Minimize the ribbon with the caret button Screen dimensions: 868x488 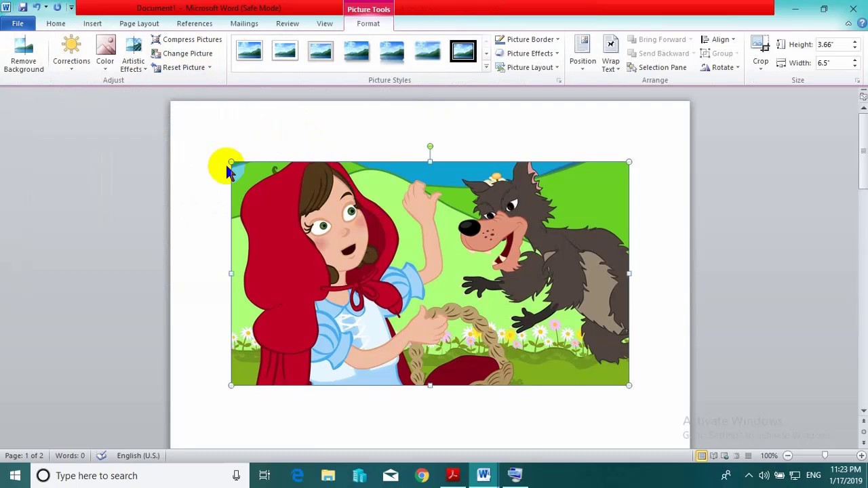(x=848, y=24)
